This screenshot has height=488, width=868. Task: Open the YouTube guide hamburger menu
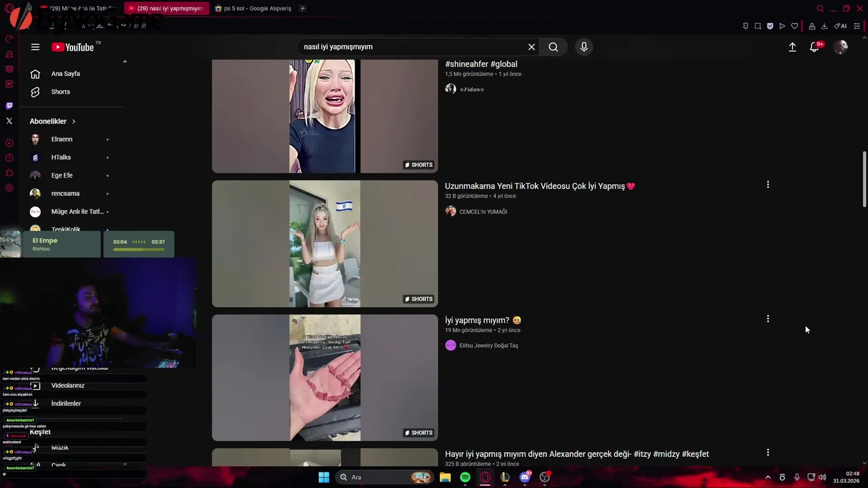35,47
